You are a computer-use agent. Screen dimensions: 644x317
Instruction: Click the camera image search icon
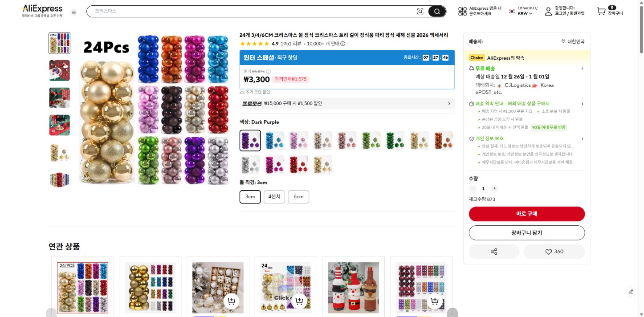pyautogui.click(x=420, y=12)
